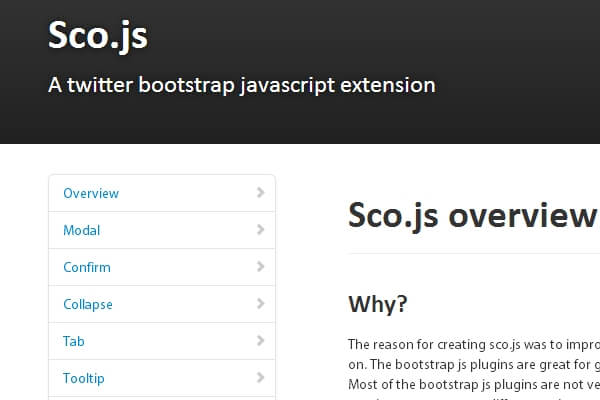Click the twitter bootstrap javascript extension tagline
The image size is (600, 400).
click(242, 85)
